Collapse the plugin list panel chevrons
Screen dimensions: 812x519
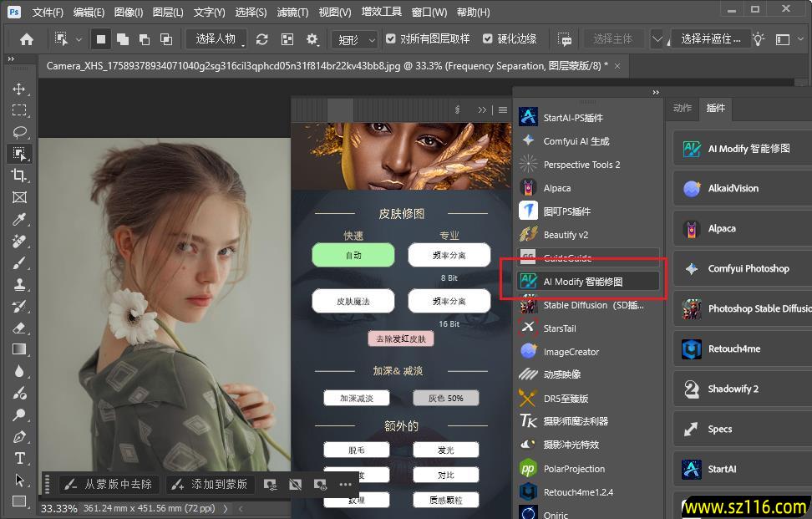tap(656, 92)
